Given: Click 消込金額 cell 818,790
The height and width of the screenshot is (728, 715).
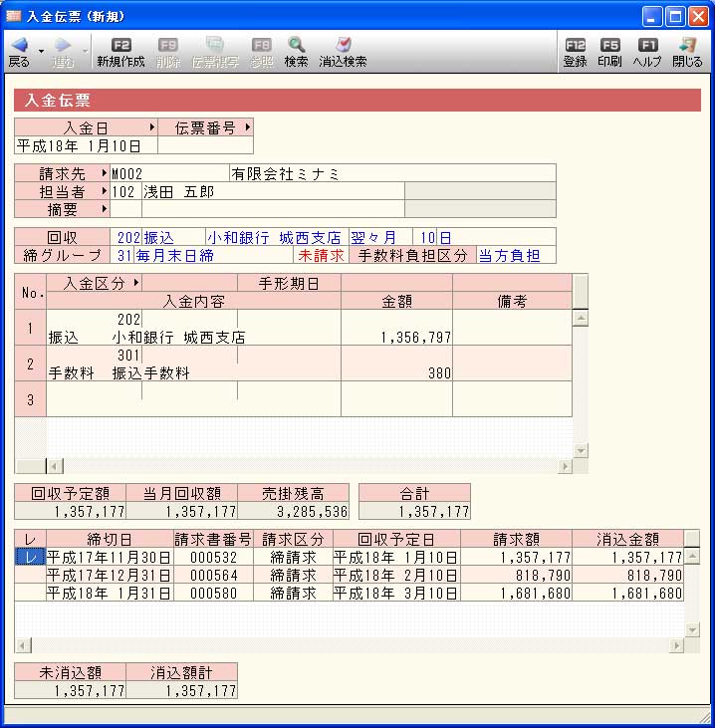Looking at the screenshot, I should 627,575.
